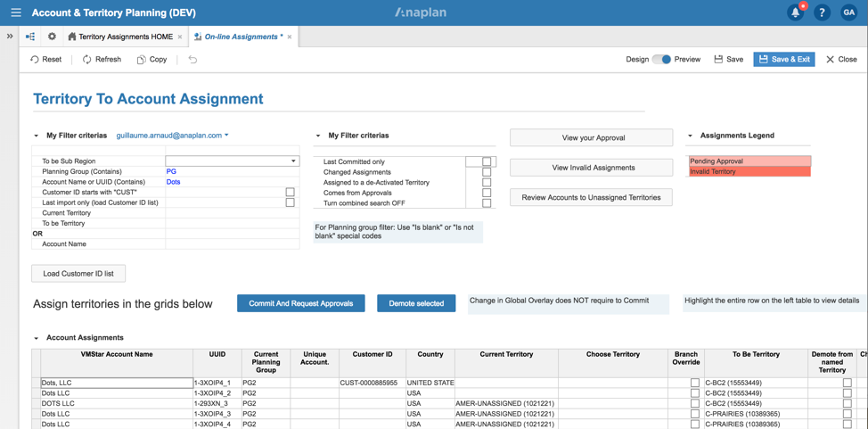
Task: Click the undo arrow icon
Action: pyautogui.click(x=192, y=59)
